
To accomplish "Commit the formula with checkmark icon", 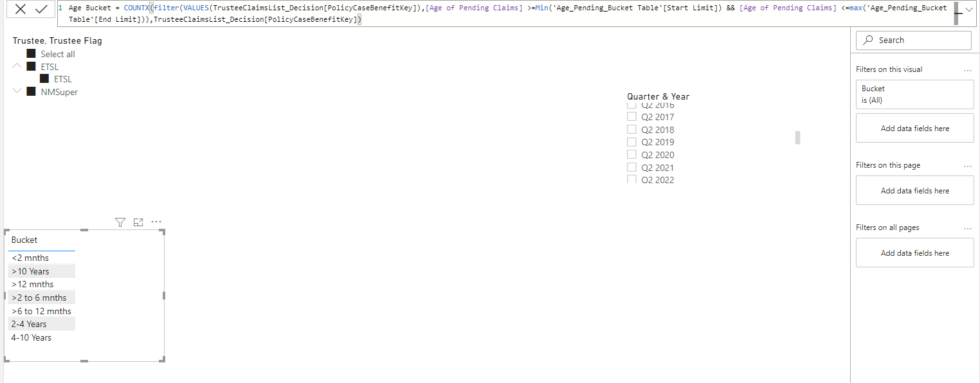I will 42,9.
